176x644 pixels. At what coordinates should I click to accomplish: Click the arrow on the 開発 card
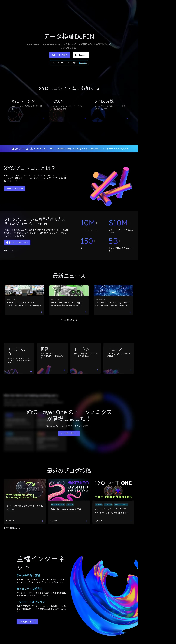64,370
